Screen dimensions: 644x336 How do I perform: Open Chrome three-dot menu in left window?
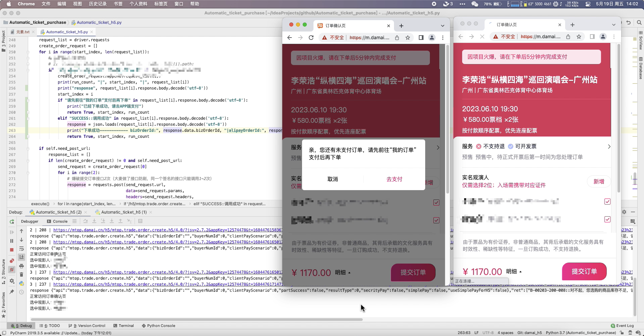tap(443, 38)
